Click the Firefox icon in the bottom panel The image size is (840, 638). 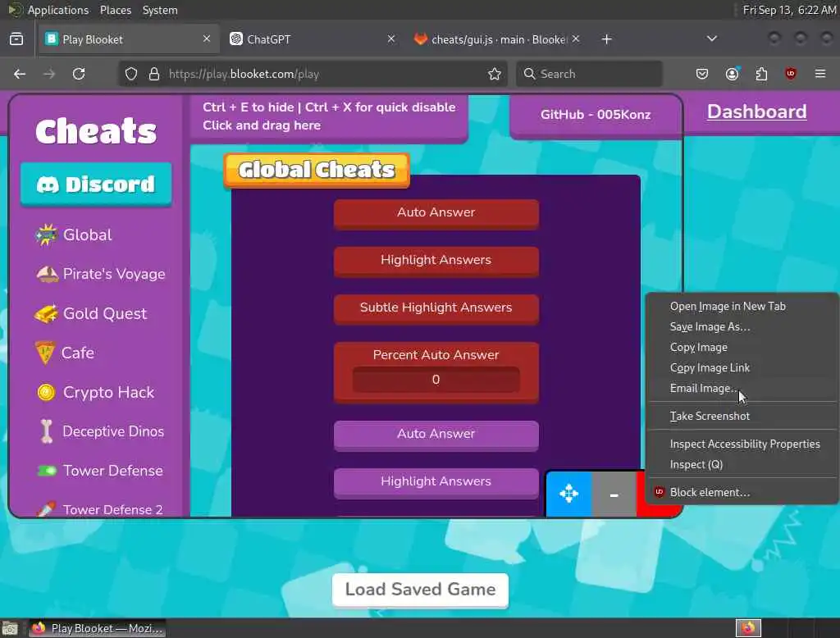coord(748,628)
